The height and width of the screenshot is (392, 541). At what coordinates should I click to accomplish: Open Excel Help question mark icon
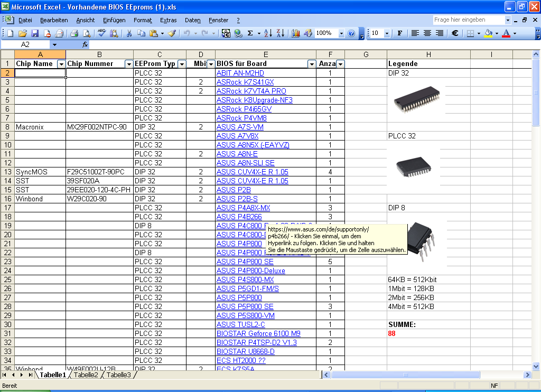coord(351,33)
